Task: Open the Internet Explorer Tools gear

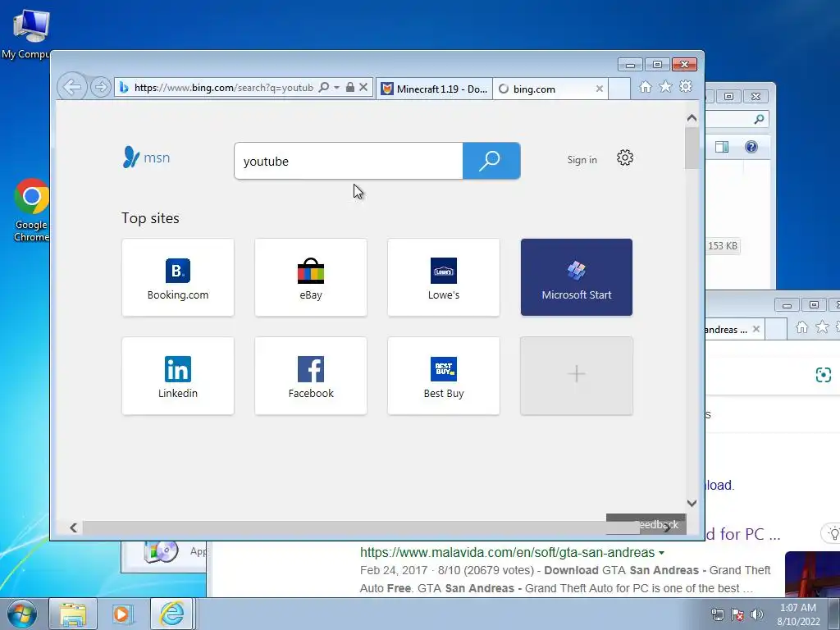Action: (x=686, y=86)
